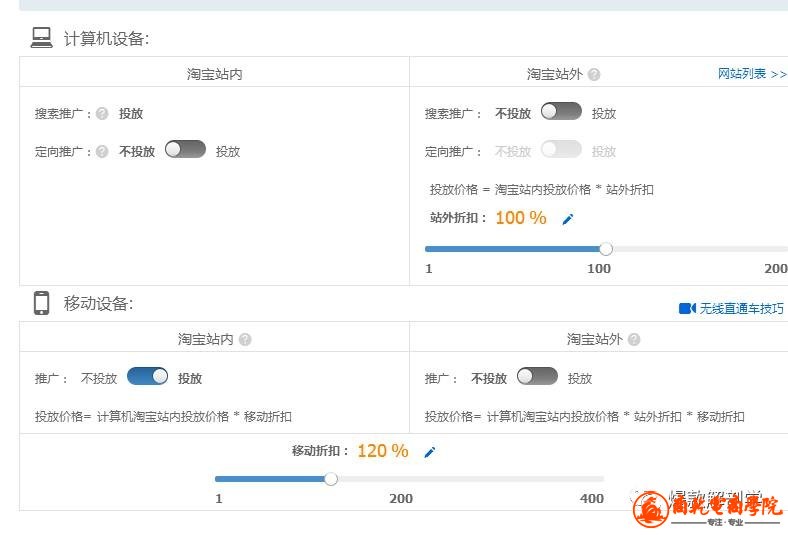Toggle mobile 淘宝站内 推广 switch off
The width and height of the screenshot is (788, 535).
tap(148, 377)
